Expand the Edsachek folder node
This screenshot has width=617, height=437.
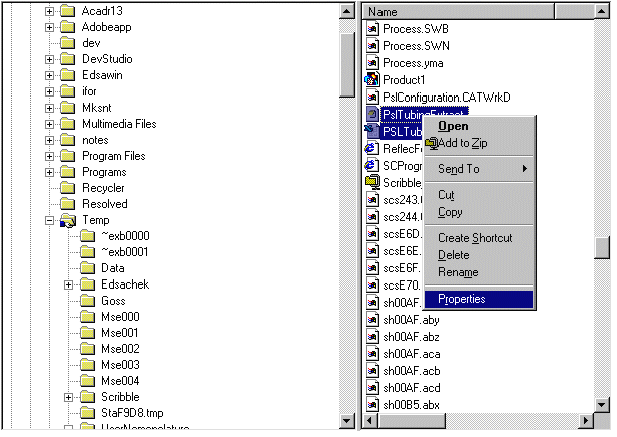pos(69,285)
